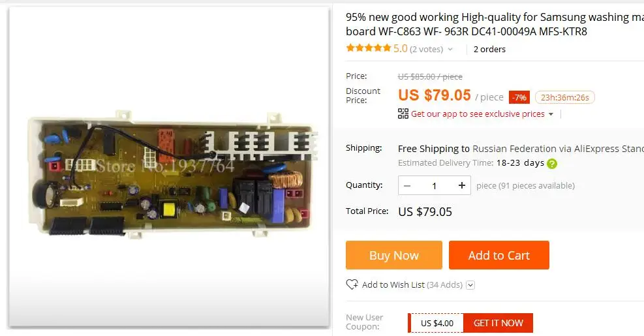Click the quantity input field

pyautogui.click(x=434, y=186)
